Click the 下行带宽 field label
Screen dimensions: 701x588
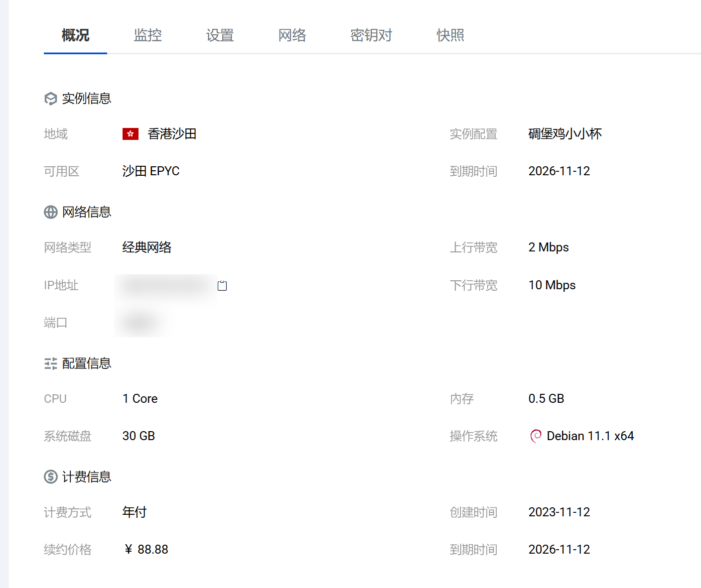click(x=474, y=285)
